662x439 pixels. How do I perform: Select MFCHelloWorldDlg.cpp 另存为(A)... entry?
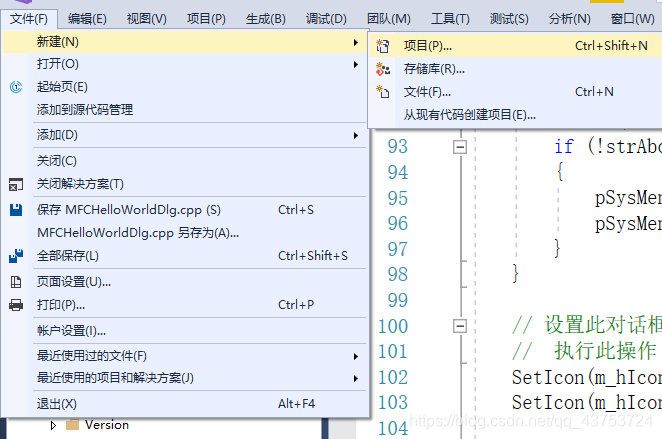pyautogui.click(x=185, y=233)
